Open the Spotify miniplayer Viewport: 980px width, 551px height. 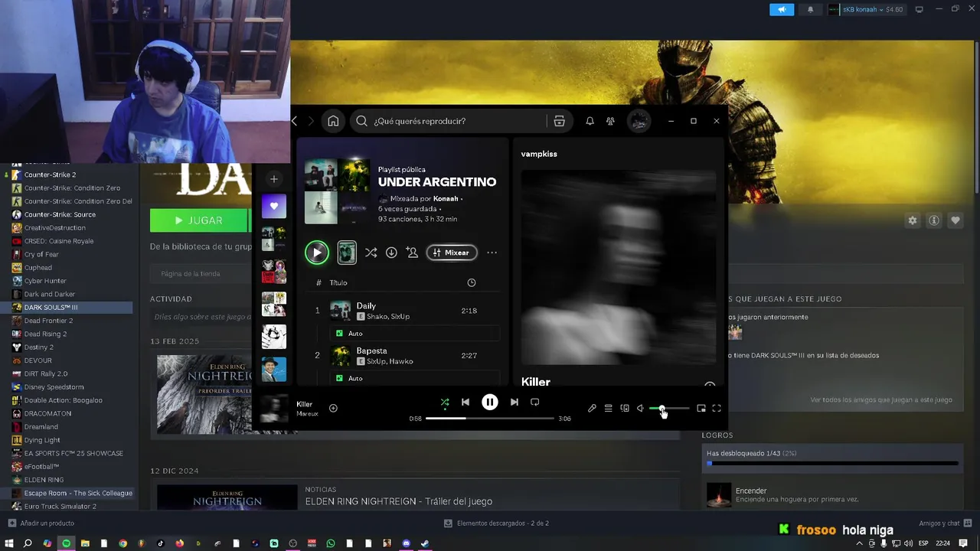701,409
